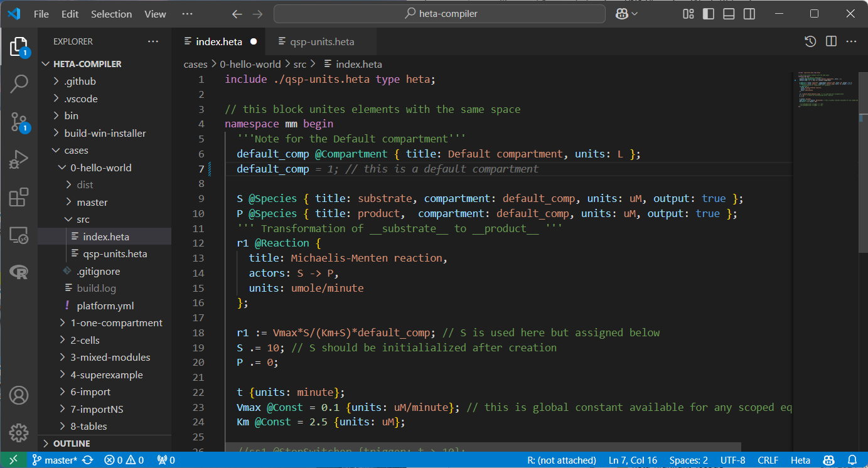868x468 pixels.
Task: Open qsp-units.heta in the explorer tree
Action: [114, 253]
